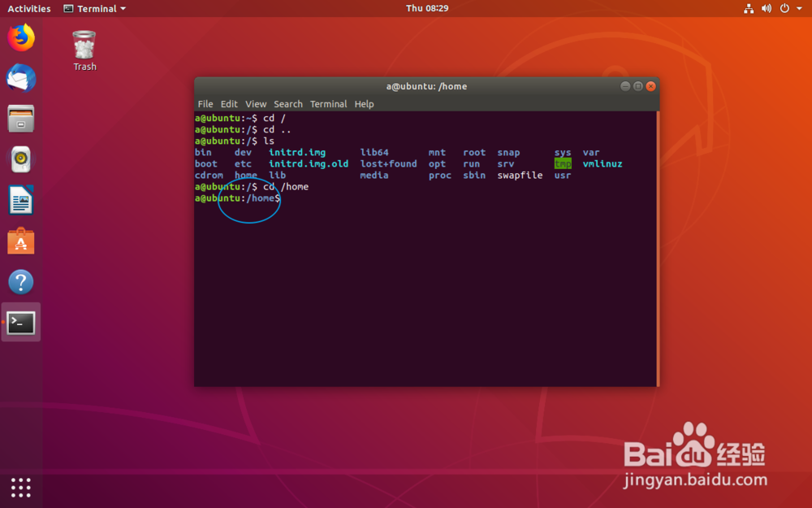Close the terminal window

[x=651, y=86]
